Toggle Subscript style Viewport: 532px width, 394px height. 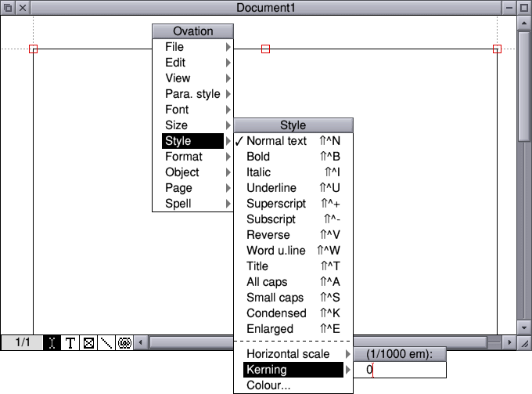[293, 219]
